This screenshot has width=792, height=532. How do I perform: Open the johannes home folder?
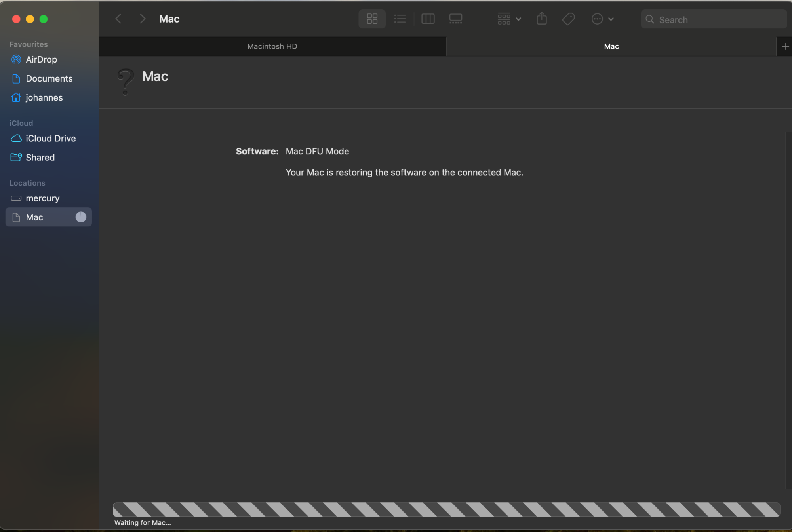click(x=49, y=97)
